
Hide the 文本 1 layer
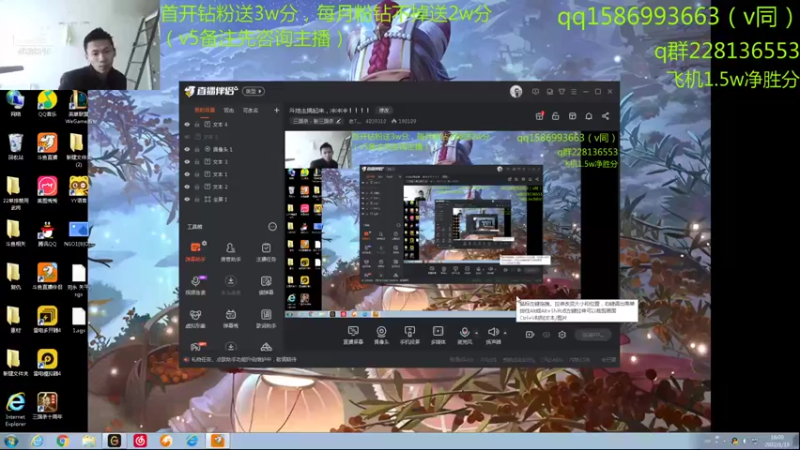click(x=187, y=174)
